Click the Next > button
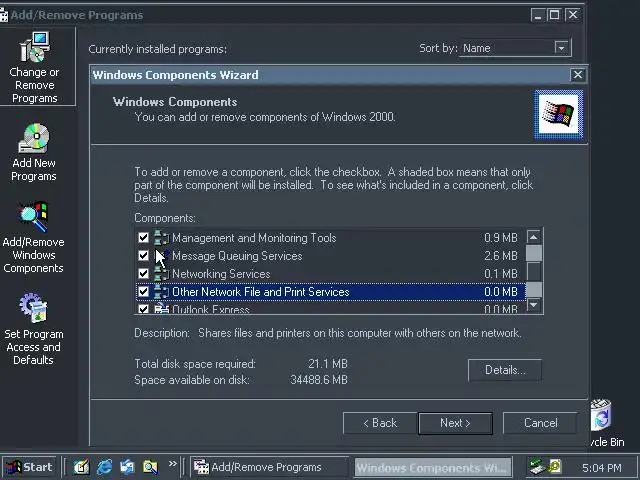Image resolution: width=640 pixels, height=480 pixels. pyautogui.click(x=455, y=423)
